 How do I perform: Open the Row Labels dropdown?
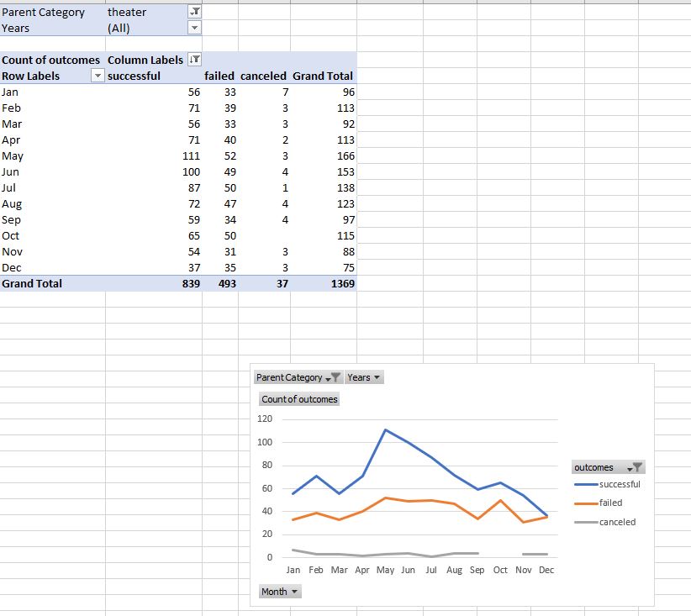97,75
